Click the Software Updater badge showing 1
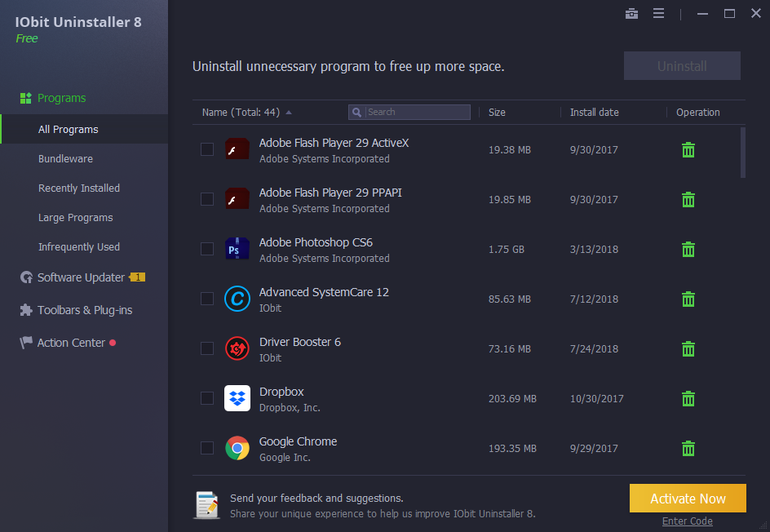Image resolution: width=770 pixels, height=532 pixels. (137, 277)
